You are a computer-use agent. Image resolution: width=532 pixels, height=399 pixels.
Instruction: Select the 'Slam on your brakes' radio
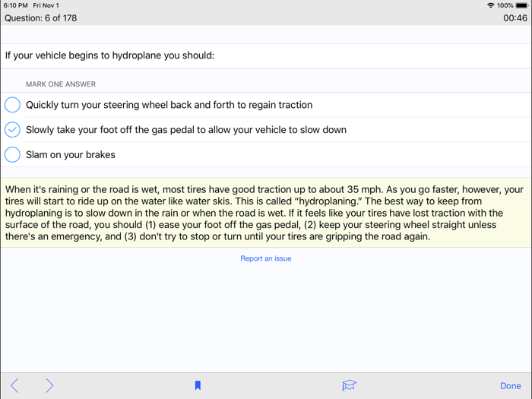(12, 154)
